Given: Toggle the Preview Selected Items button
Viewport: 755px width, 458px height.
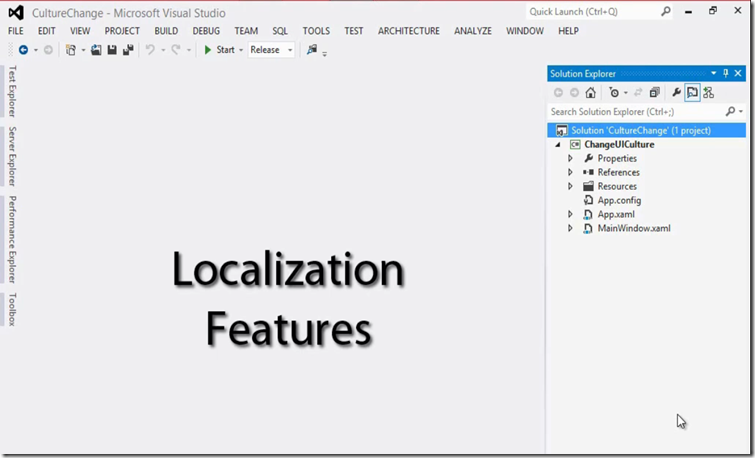Looking at the screenshot, I should [x=692, y=92].
